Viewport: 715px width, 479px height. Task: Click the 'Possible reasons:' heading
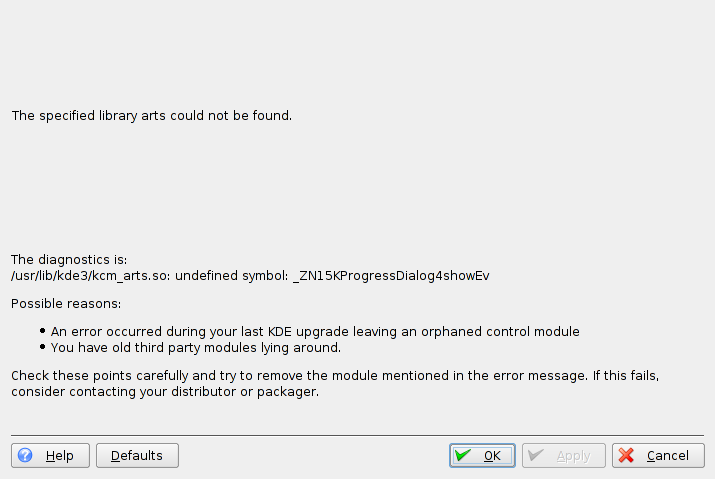pyautogui.click(x=66, y=303)
